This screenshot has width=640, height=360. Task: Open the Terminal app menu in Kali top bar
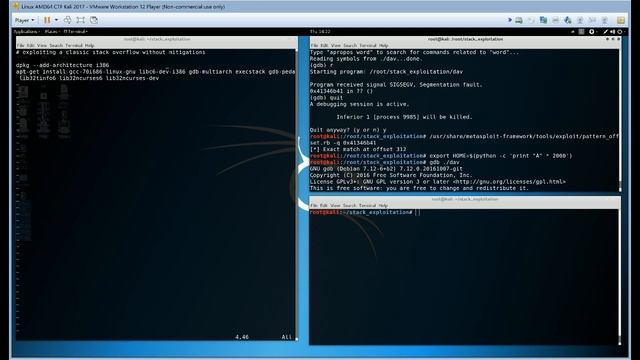click(x=76, y=31)
